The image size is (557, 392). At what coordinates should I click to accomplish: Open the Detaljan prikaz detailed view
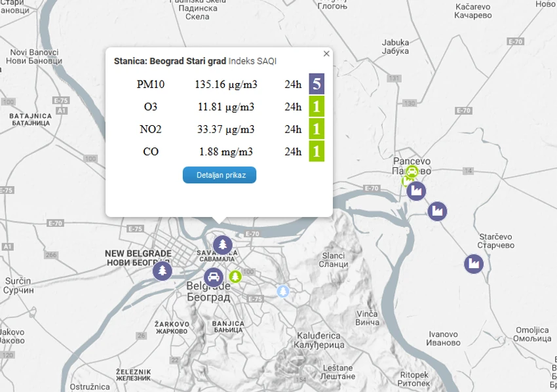[220, 175]
